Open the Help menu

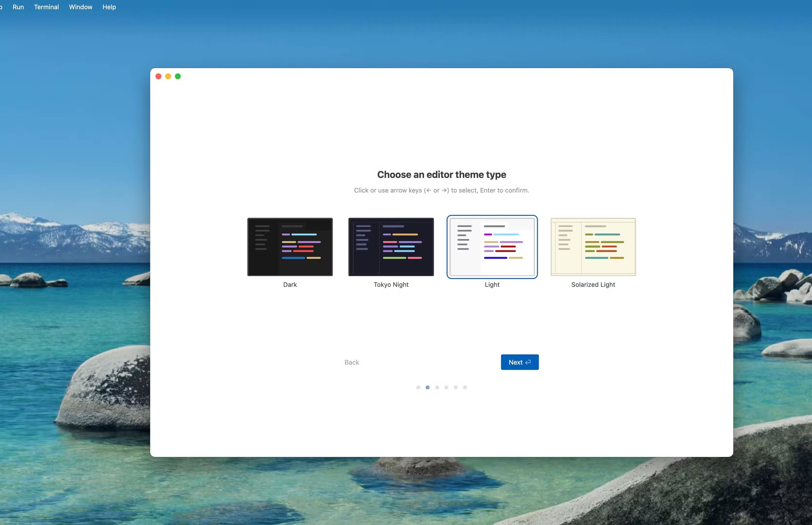109,7
